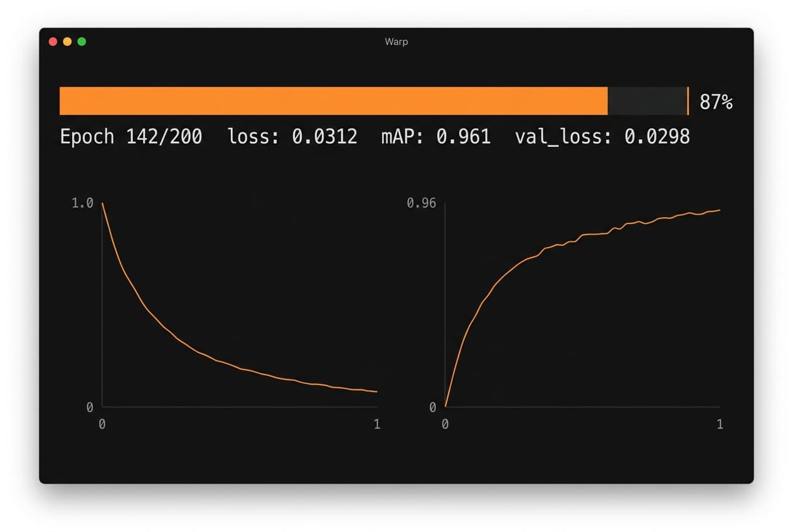Click the val_loss: 0.0298 value
The image size is (793, 532).
pos(602,137)
